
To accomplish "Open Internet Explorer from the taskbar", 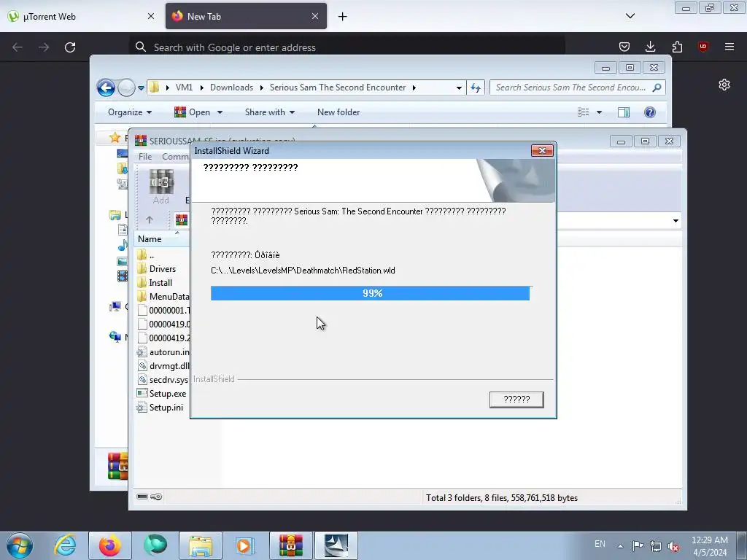I will tap(65, 545).
